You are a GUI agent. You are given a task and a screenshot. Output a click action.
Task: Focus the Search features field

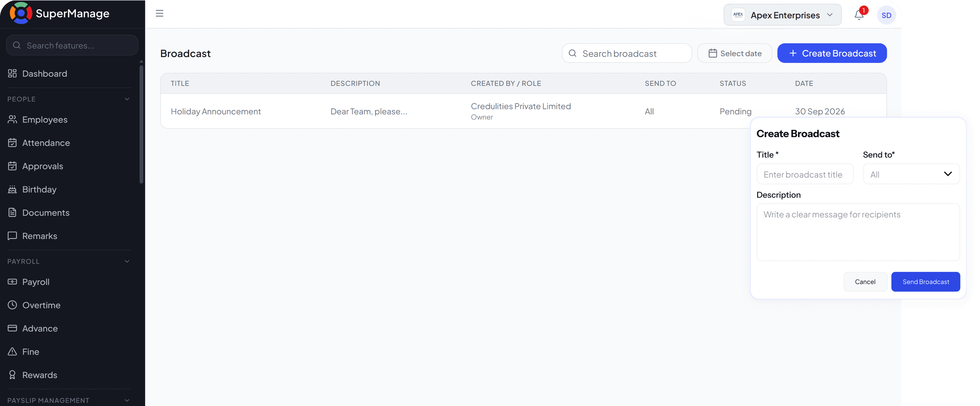[72, 45]
